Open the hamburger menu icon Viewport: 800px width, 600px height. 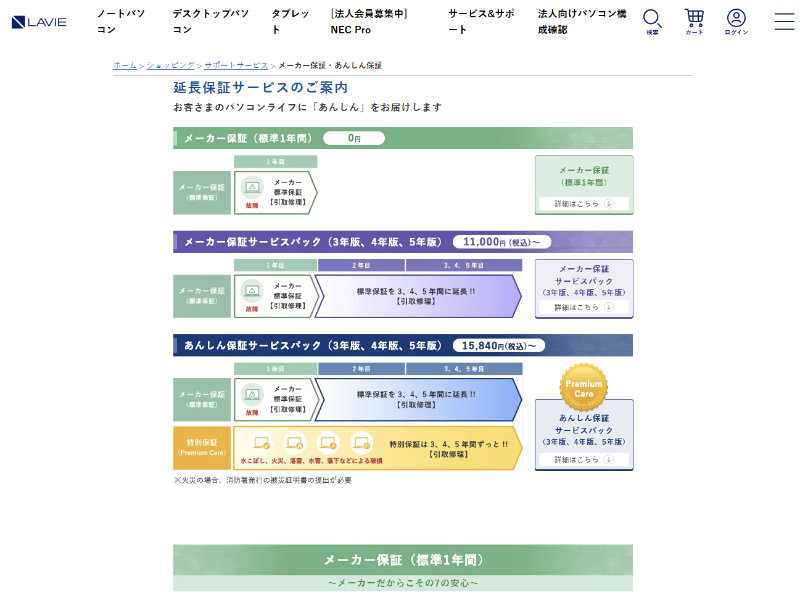click(x=784, y=21)
